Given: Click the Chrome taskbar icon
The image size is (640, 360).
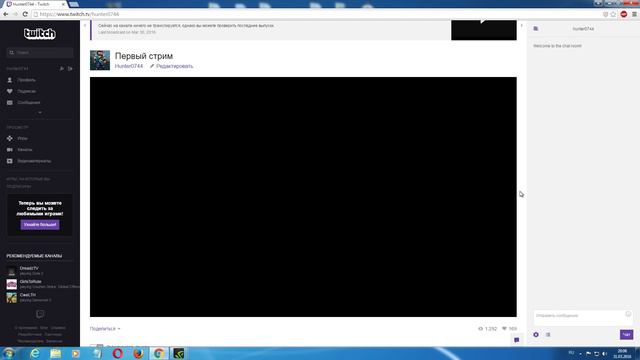Looking at the screenshot, I should (x=159, y=353).
